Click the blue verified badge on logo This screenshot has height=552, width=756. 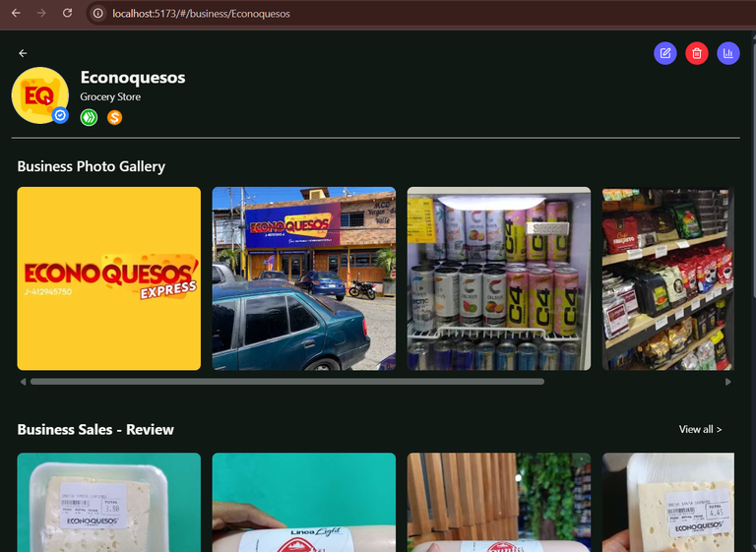coord(60,115)
